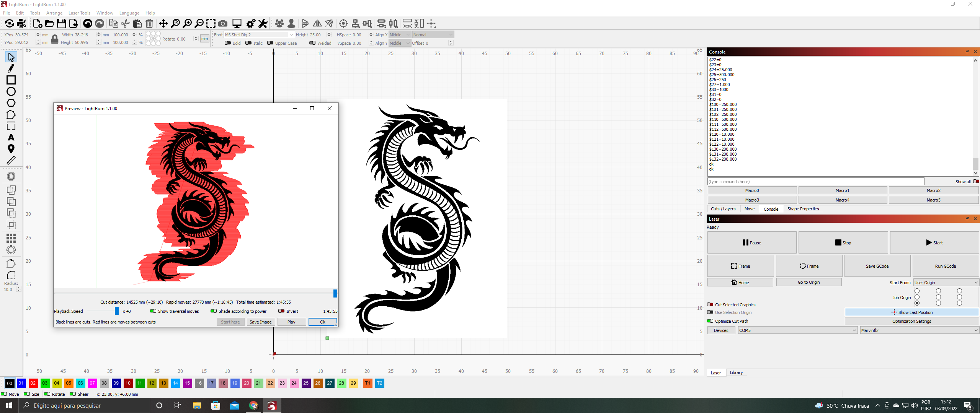The height and width of the screenshot is (413, 980).
Task: Expand the Start From dropdown
Action: click(x=946, y=283)
